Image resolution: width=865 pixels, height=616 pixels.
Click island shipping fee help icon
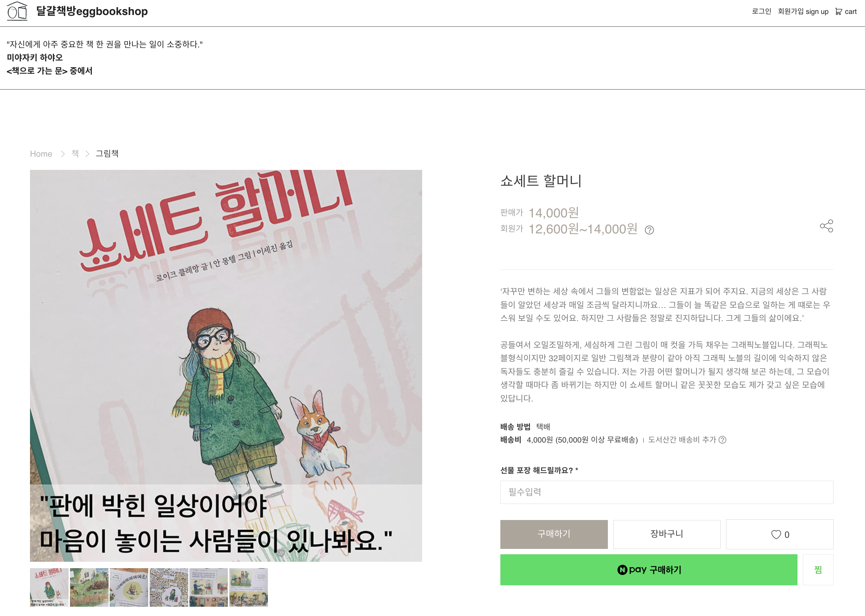(722, 440)
